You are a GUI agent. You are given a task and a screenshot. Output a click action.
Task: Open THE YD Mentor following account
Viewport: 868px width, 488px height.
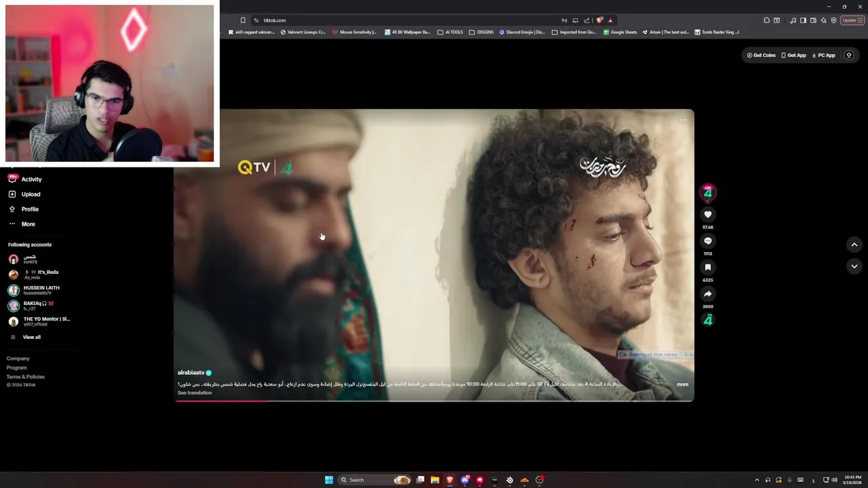(39, 321)
